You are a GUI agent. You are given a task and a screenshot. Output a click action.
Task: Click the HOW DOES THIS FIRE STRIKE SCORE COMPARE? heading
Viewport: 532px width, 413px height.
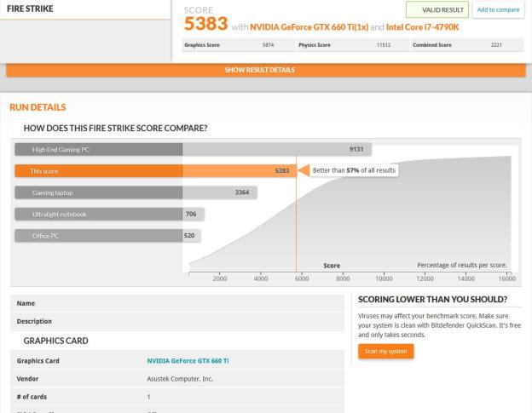(x=115, y=129)
